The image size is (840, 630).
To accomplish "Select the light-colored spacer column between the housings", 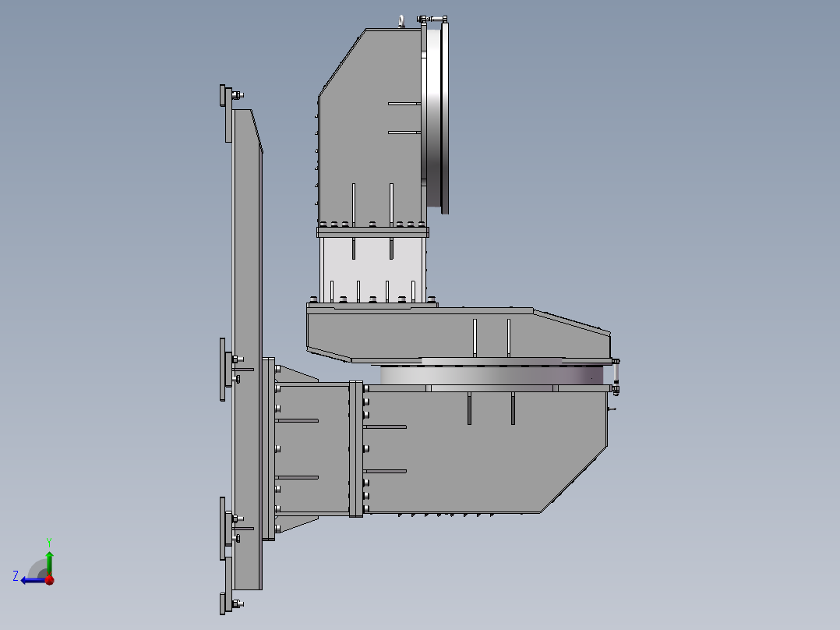I will point(372,270).
